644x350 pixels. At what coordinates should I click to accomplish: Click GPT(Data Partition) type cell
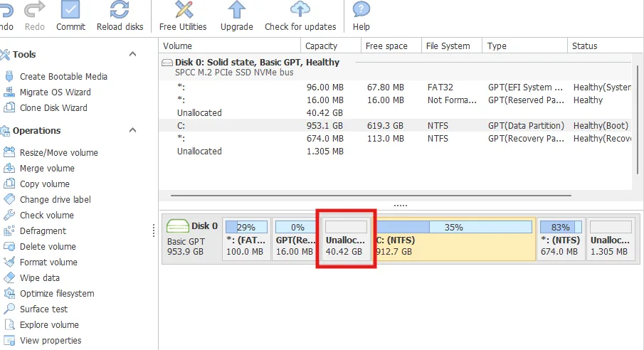click(526, 125)
